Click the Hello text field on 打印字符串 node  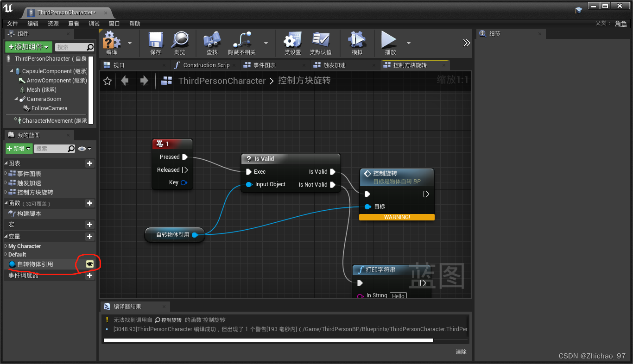pos(398,295)
